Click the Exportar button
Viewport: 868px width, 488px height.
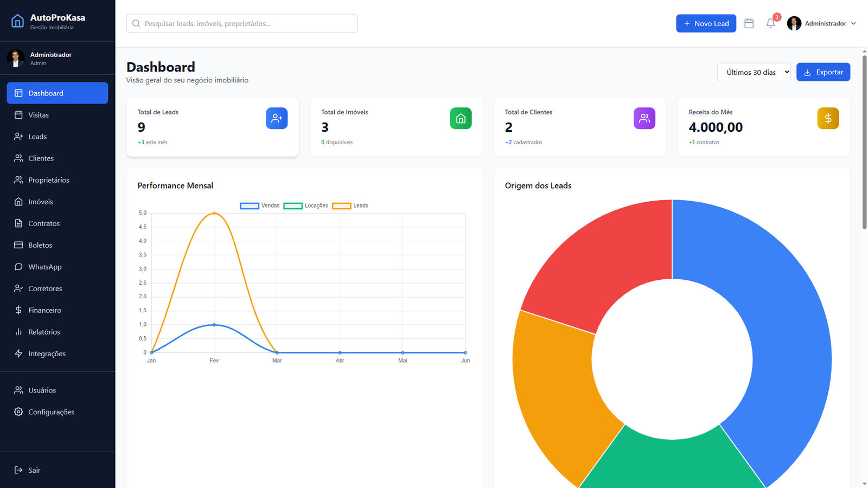pos(823,72)
